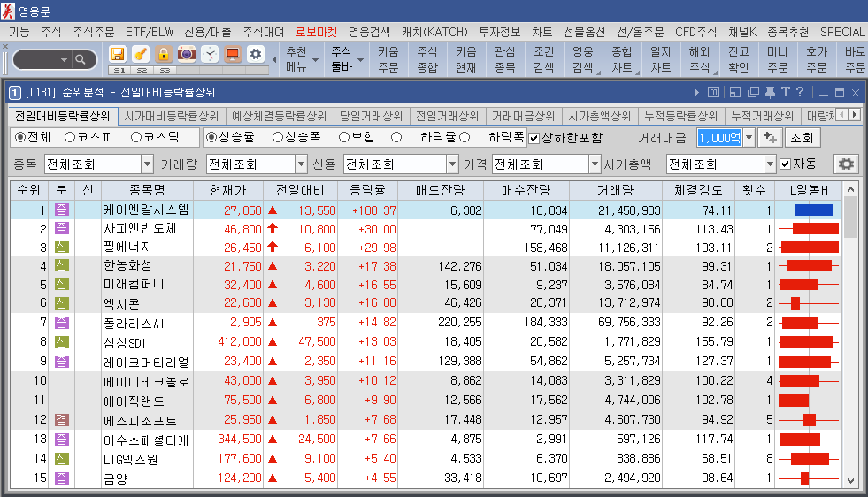Viewport: 868px width, 497px height.
Task: Sort by the 등락률 column header
Action: (x=367, y=190)
